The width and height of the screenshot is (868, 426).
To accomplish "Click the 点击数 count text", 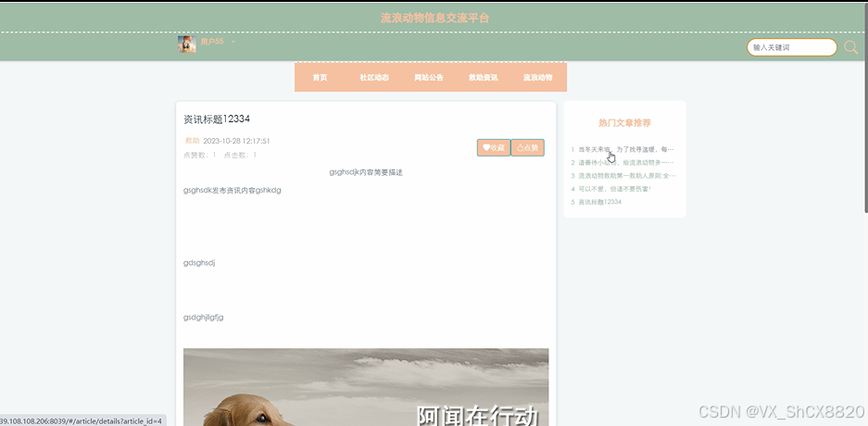I will point(240,155).
